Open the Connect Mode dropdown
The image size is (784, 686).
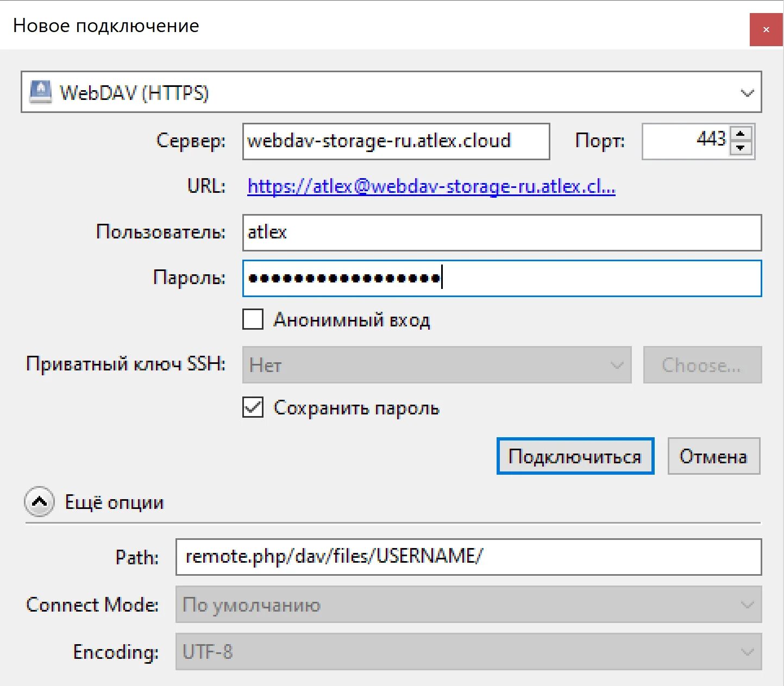tap(468, 605)
